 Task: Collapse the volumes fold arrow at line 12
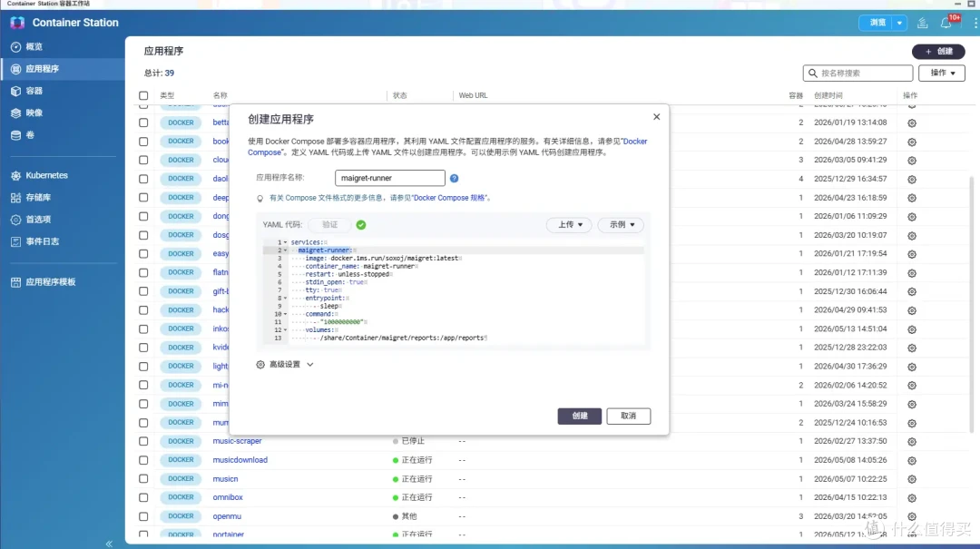(x=286, y=330)
